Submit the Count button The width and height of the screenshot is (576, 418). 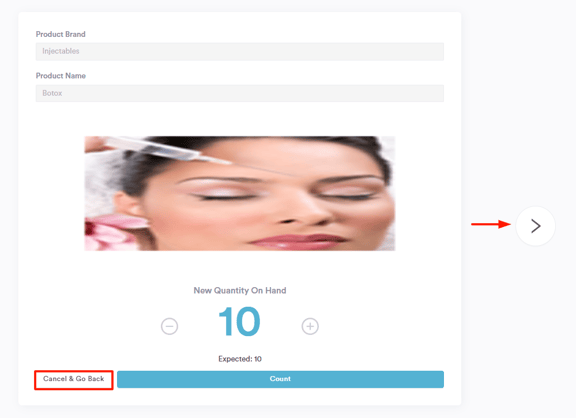280,379
